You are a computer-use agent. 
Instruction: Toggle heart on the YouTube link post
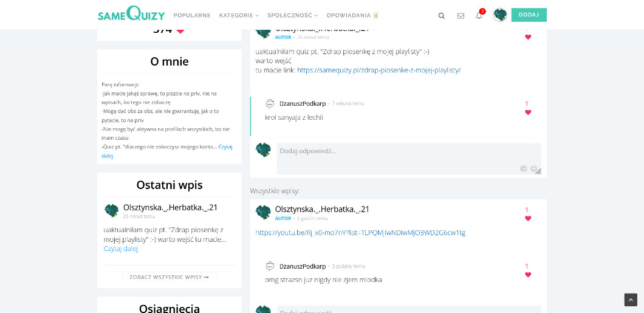[x=528, y=219]
